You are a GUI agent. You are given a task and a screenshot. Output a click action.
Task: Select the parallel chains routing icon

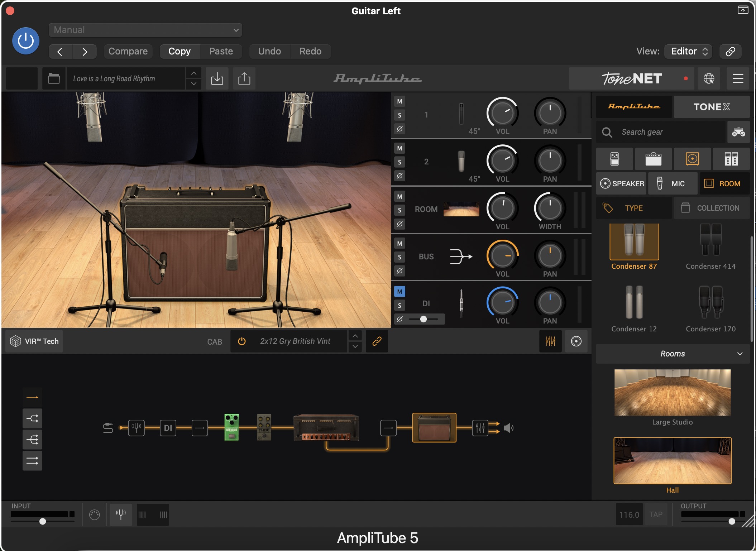click(x=32, y=461)
